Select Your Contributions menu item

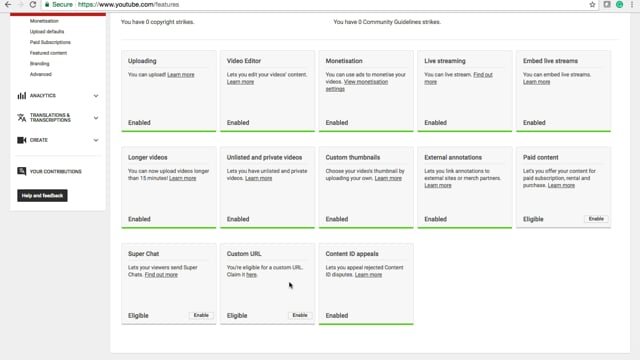[56, 171]
